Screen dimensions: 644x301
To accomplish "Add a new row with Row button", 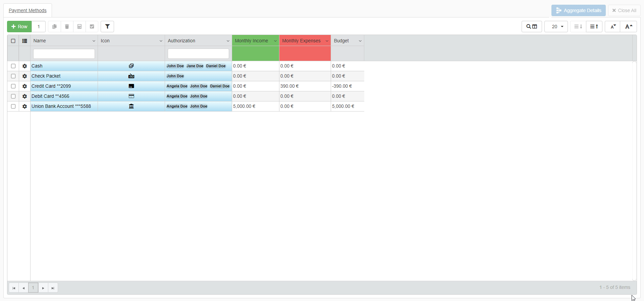I will point(19,27).
